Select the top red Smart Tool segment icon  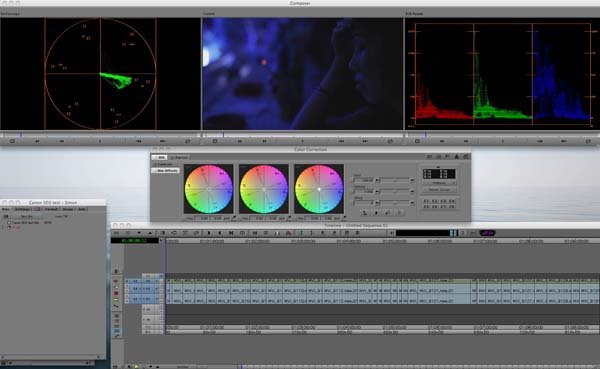click(116, 281)
